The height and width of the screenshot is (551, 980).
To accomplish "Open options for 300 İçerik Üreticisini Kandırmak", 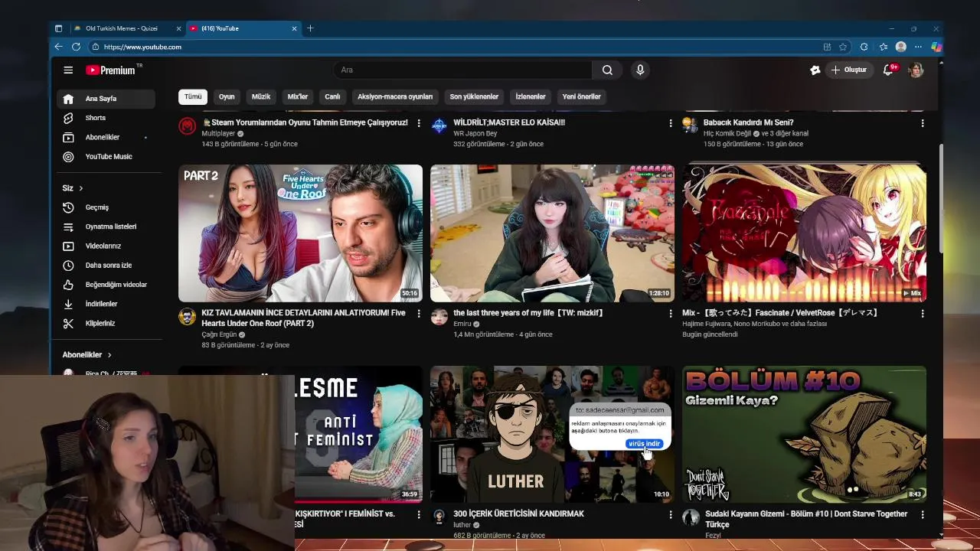I will tap(671, 514).
